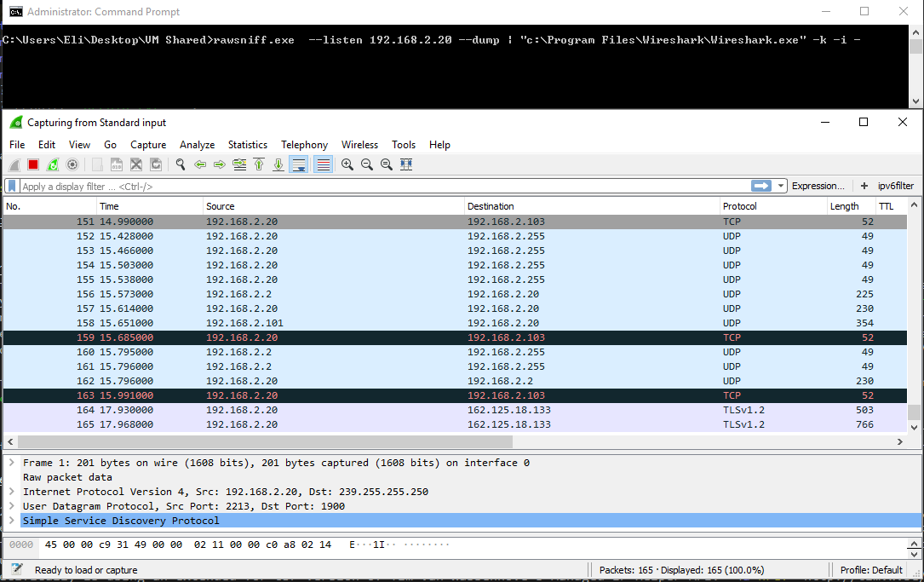This screenshot has width=924, height=582.
Task: Click into the display filter field
Action: [386, 187]
